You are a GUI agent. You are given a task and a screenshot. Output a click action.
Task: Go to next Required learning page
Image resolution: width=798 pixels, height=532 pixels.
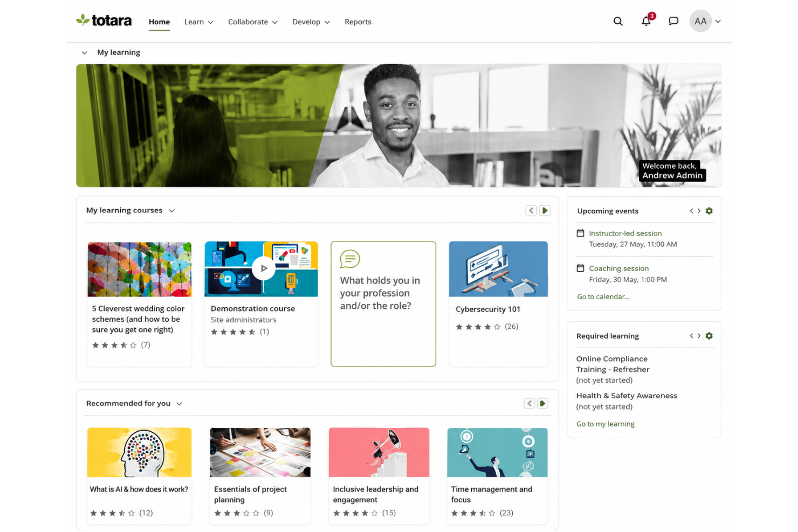click(x=699, y=336)
